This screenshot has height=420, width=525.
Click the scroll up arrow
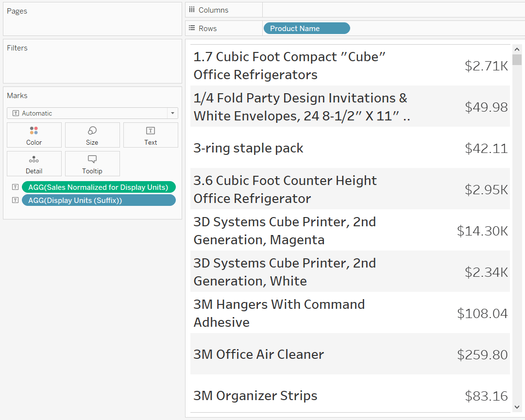click(x=517, y=50)
